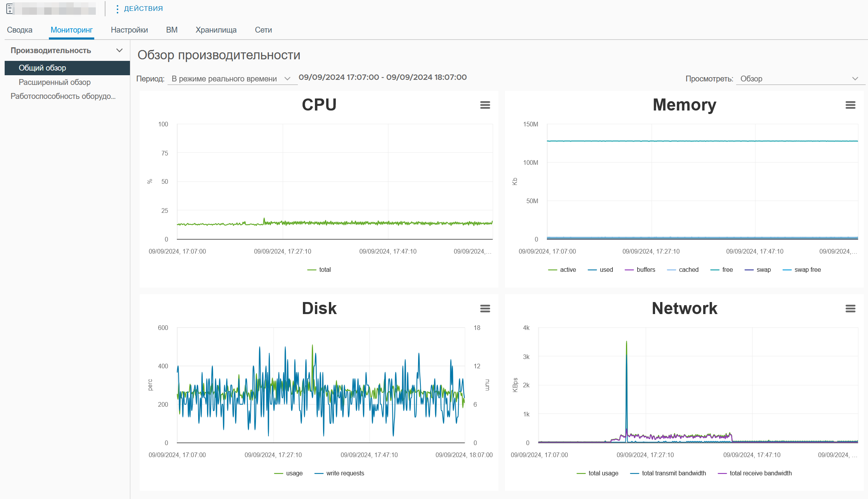Click the CPU chart title

(319, 105)
